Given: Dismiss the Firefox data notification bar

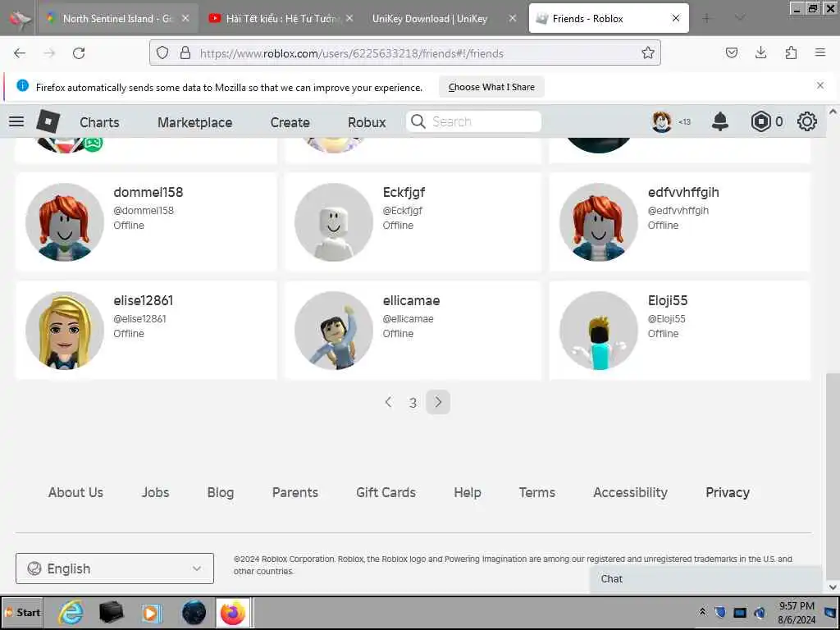Looking at the screenshot, I should (820, 85).
